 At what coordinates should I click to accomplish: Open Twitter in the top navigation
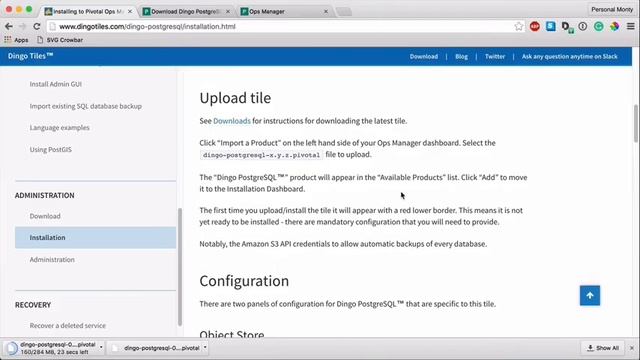495,57
